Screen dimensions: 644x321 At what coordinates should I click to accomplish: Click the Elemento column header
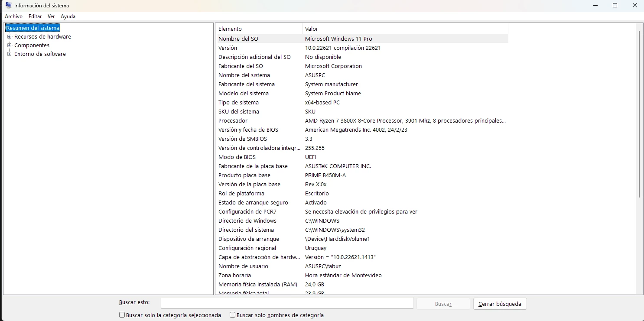point(259,29)
